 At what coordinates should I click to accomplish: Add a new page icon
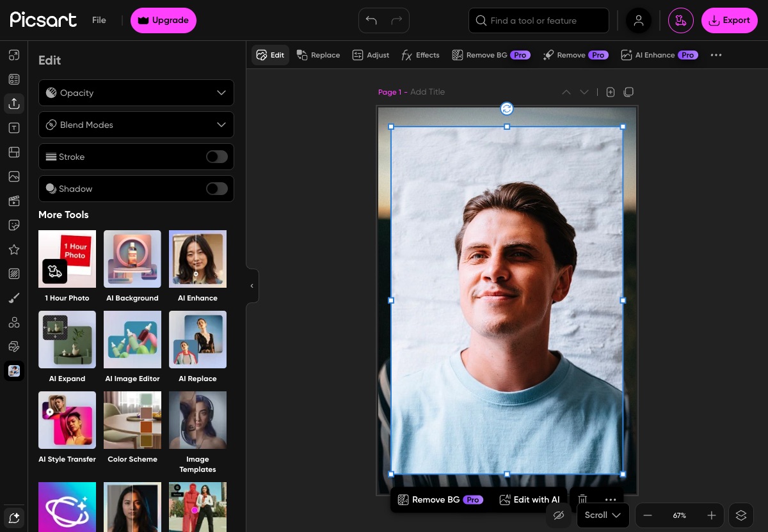pos(611,92)
